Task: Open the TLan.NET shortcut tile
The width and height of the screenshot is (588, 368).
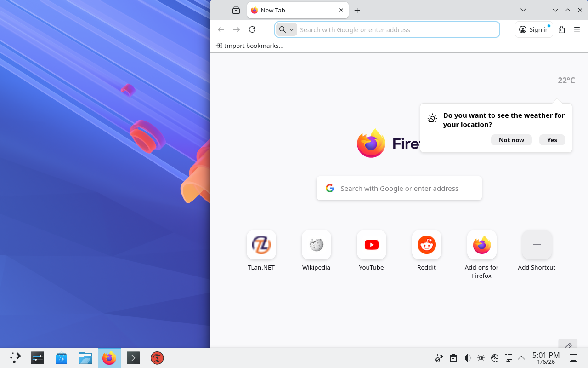Action: (x=261, y=245)
